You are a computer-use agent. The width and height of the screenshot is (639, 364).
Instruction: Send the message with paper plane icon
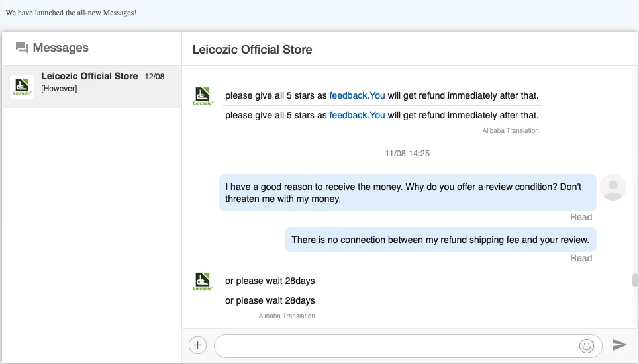619,344
